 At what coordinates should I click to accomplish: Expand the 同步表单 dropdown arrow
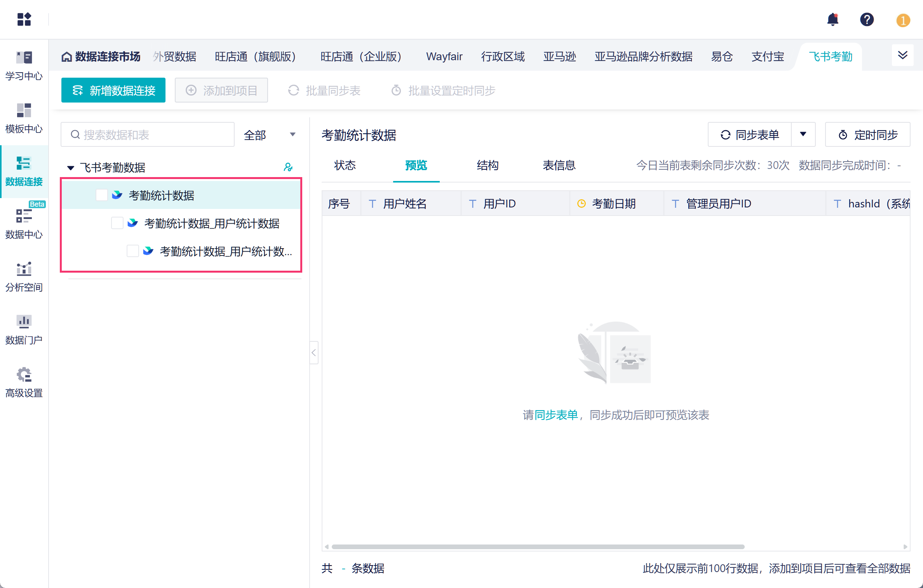tap(803, 134)
